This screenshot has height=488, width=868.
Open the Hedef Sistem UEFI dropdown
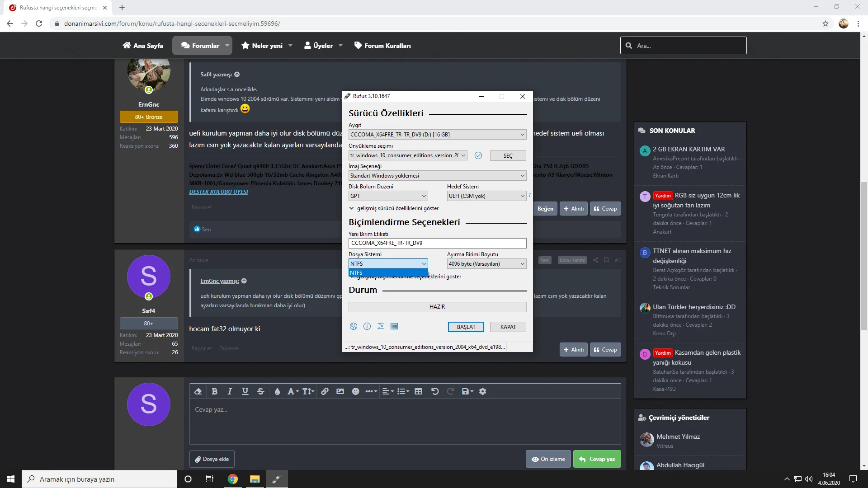pyautogui.click(x=486, y=196)
